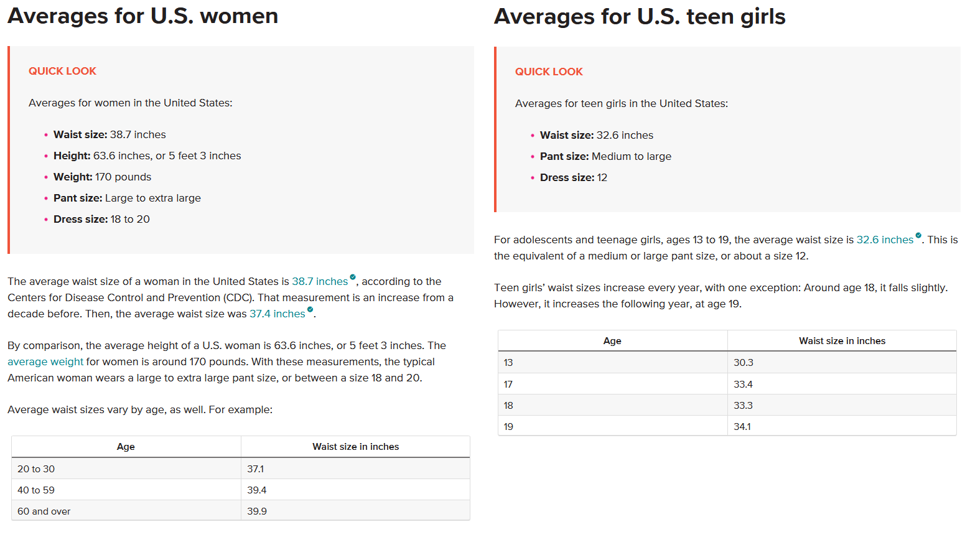Click verified badge icon after 38.7 inches
The image size is (970, 560).
pos(353,277)
